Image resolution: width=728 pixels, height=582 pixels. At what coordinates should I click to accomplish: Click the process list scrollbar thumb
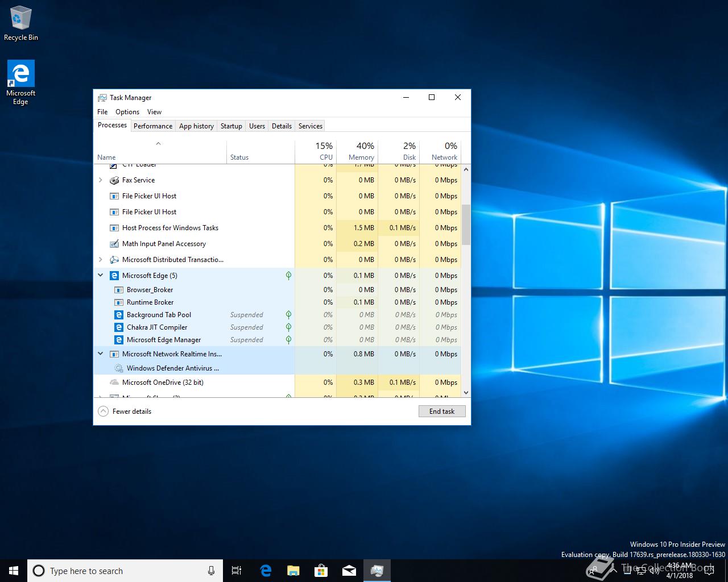466,225
